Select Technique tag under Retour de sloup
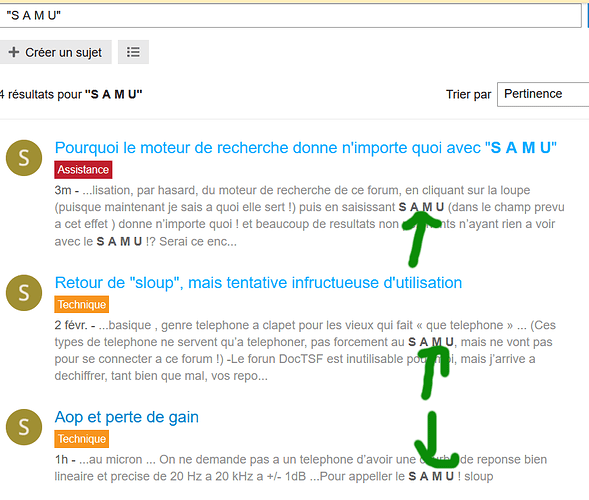The width and height of the screenshot is (589, 500). (x=82, y=304)
